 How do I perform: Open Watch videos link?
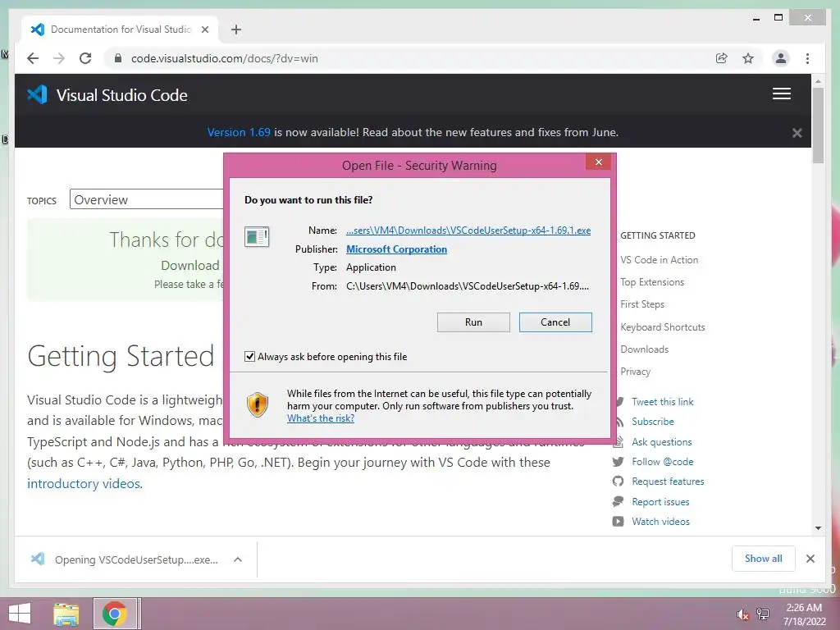click(660, 522)
